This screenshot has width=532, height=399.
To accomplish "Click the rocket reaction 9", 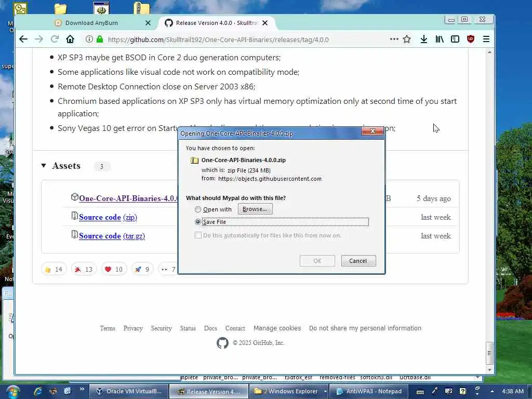I will click(x=142, y=269).
